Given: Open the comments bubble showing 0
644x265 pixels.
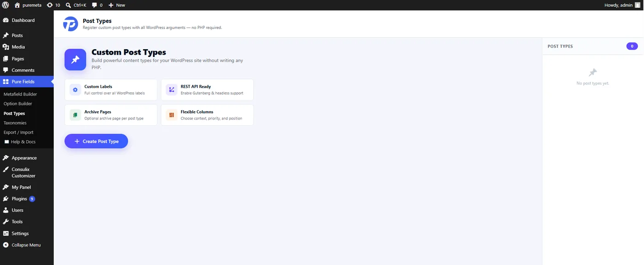Looking at the screenshot, I should [x=97, y=5].
